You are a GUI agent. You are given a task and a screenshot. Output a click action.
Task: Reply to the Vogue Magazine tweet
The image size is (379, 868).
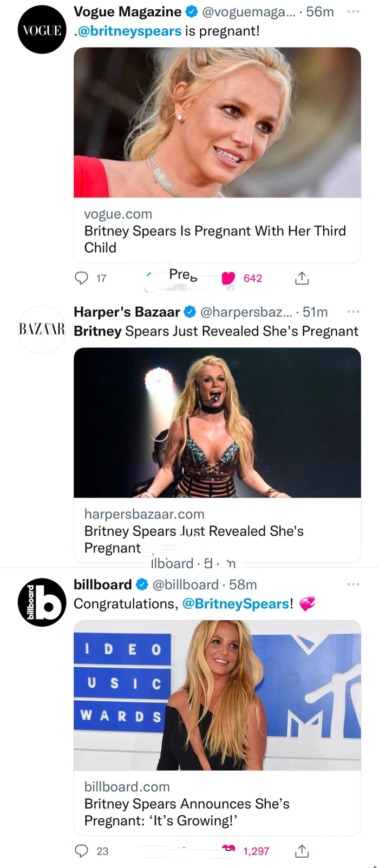point(82,278)
